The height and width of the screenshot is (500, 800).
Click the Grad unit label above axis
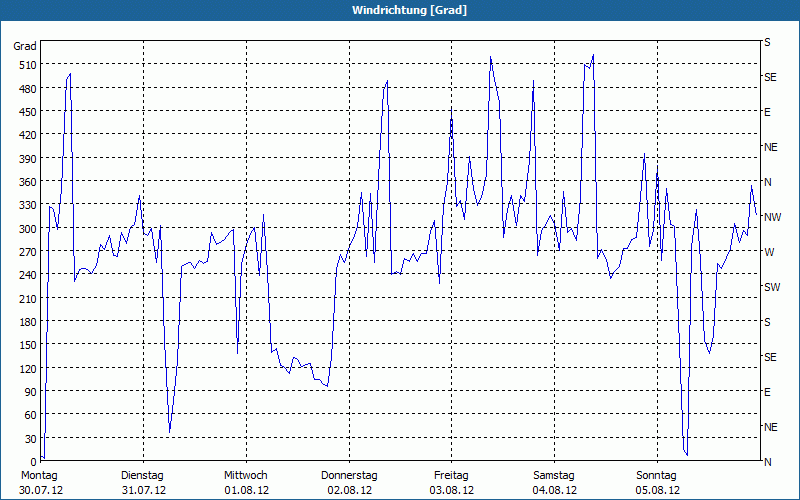25,46
